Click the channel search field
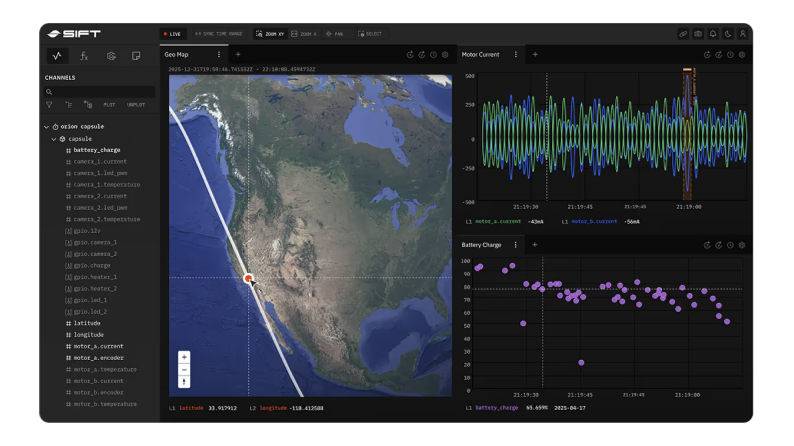The image size is (794, 446). pyautogui.click(x=99, y=92)
